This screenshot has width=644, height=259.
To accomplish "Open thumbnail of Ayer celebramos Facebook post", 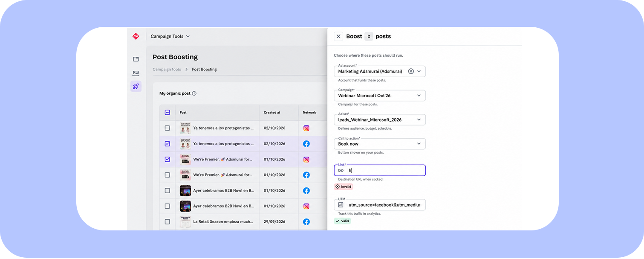I will tap(185, 191).
